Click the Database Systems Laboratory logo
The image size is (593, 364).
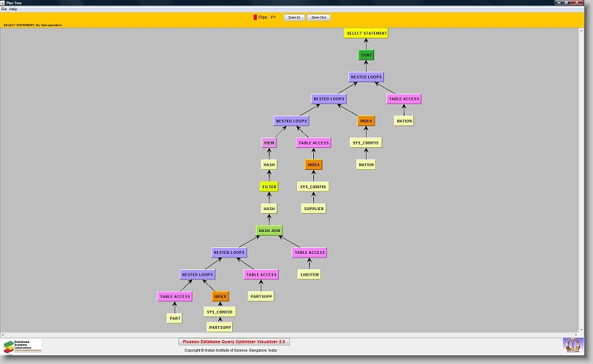click(x=23, y=346)
